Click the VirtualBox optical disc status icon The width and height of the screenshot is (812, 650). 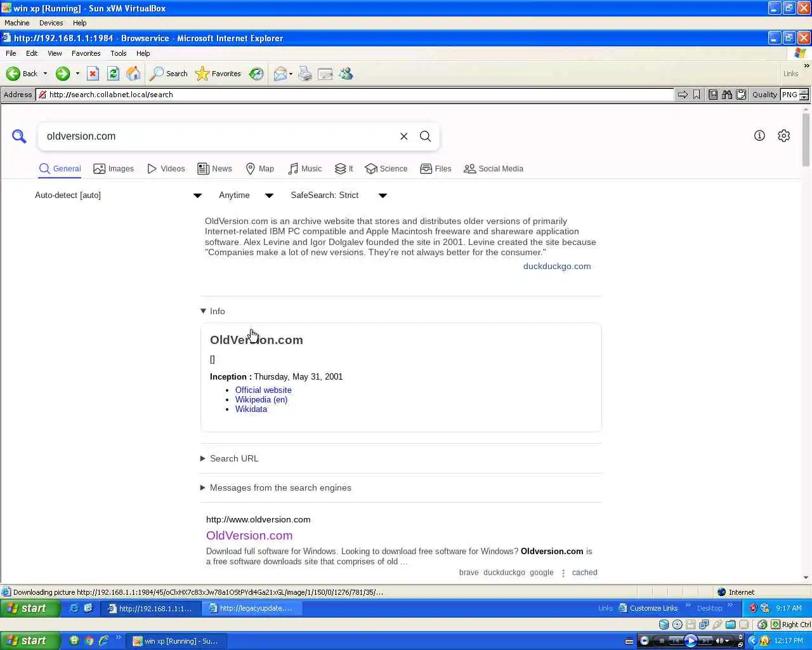tap(678, 625)
